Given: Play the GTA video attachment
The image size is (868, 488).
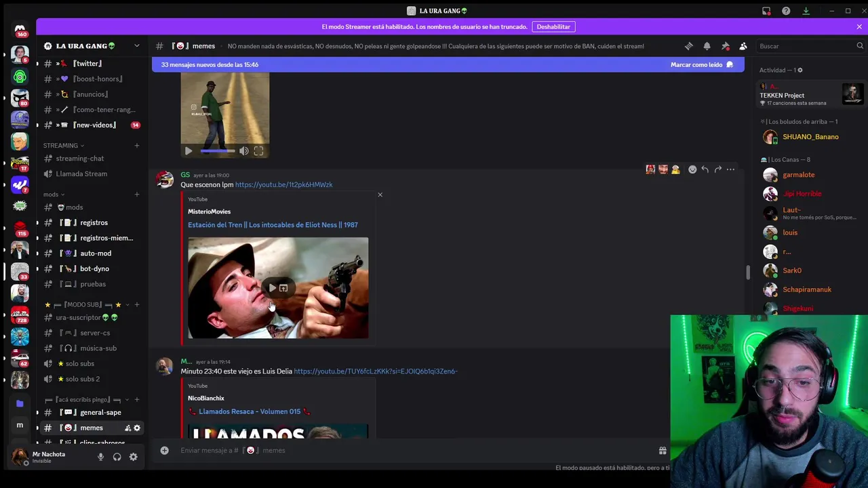Looking at the screenshot, I should [189, 151].
